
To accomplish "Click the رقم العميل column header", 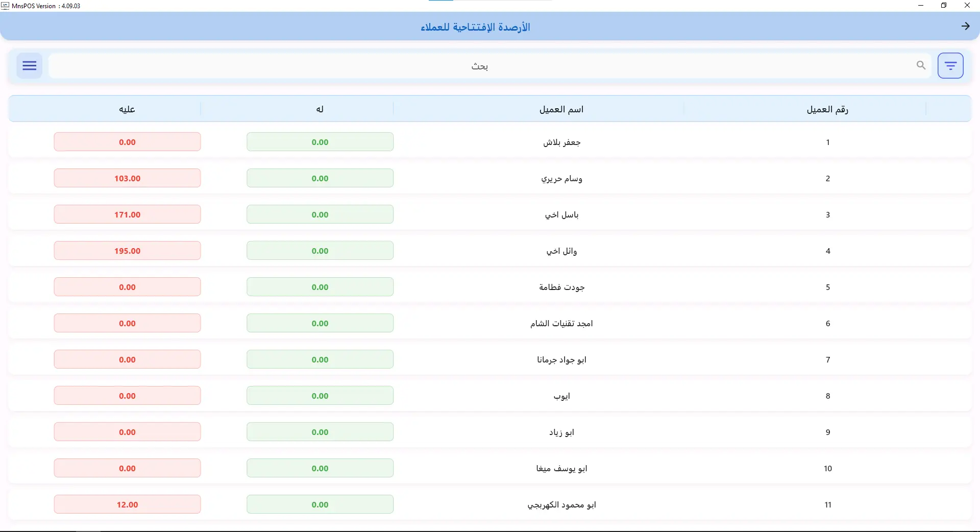I will [826, 109].
